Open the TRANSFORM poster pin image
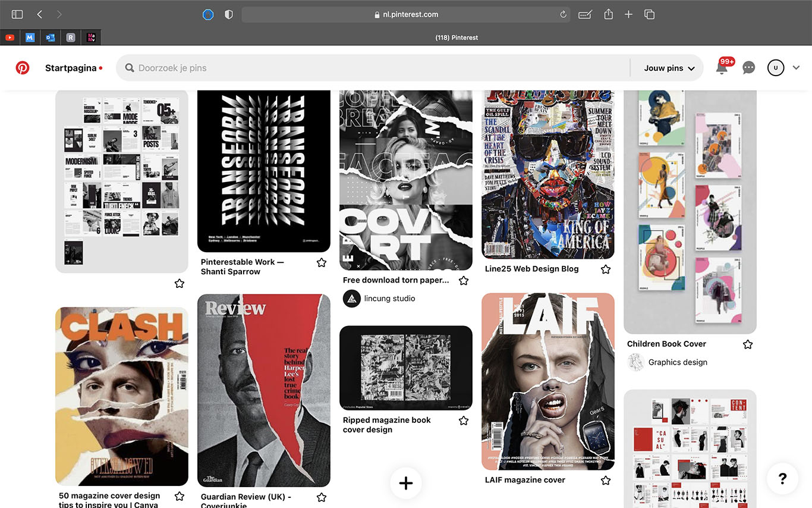This screenshot has height=508, width=812. (x=264, y=171)
